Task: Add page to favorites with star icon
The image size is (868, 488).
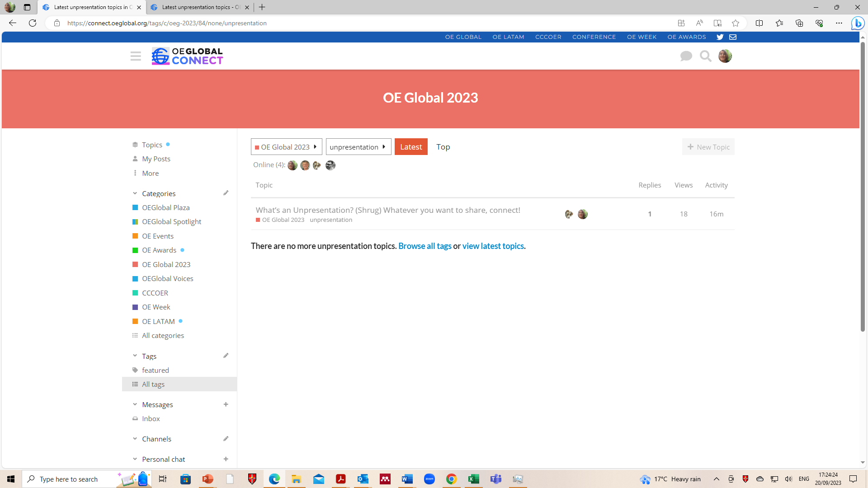Action: click(x=736, y=23)
